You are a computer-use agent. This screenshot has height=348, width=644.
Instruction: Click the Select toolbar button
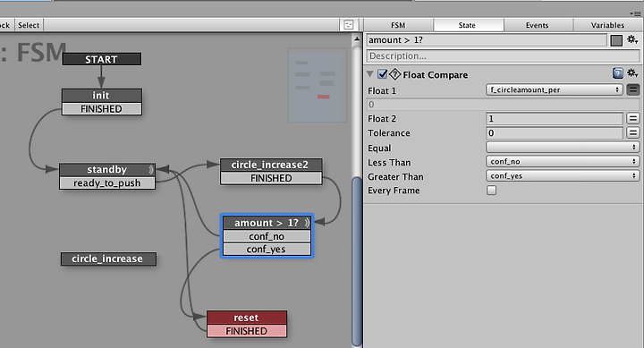[x=29, y=25]
